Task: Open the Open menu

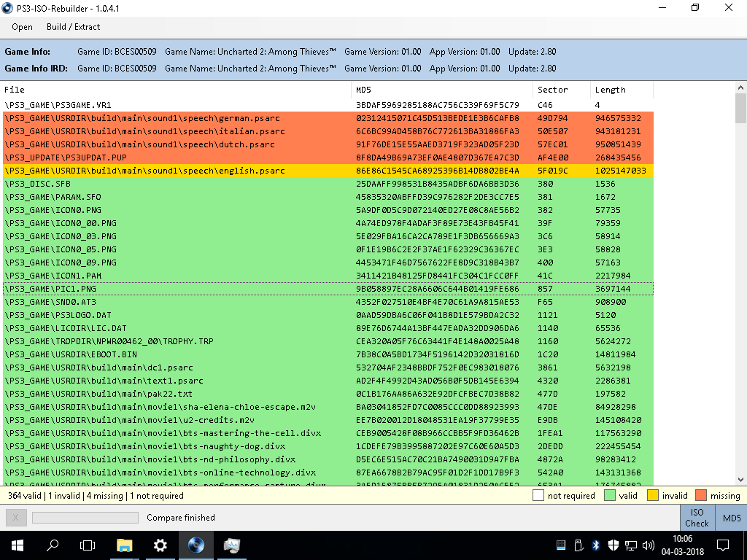Action: [x=22, y=27]
